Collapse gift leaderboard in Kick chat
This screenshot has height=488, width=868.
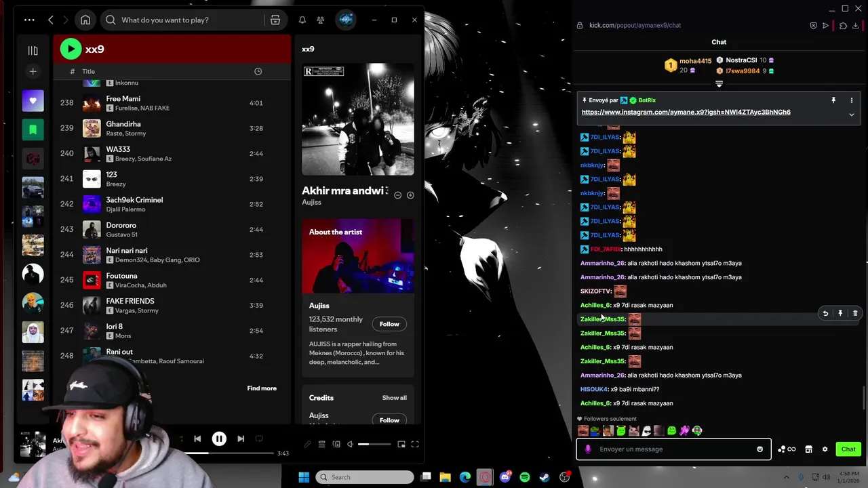pyautogui.click(x=719, y=84)
